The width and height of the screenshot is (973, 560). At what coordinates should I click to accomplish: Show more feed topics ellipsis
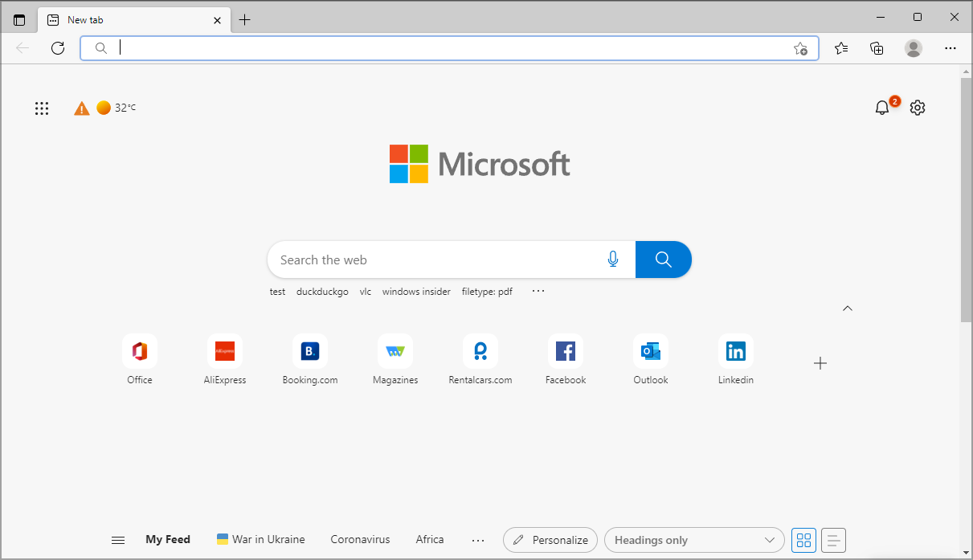click(478, 540)
